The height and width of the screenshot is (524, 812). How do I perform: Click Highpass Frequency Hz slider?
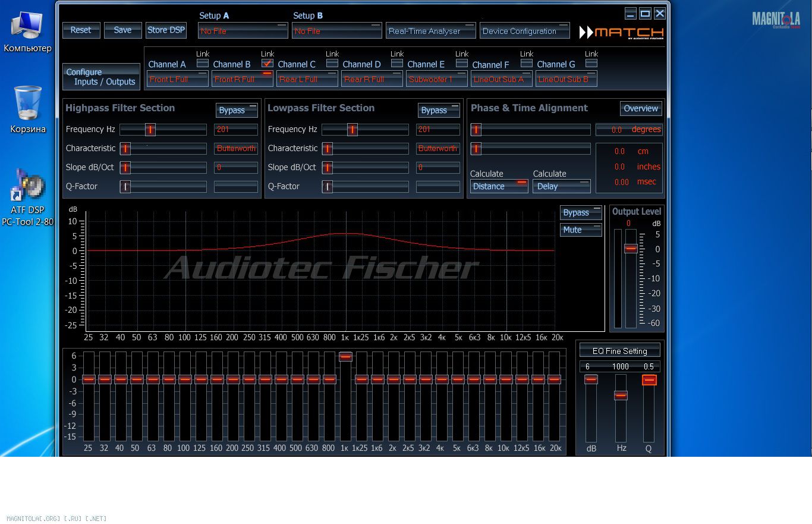coord(163,129)
